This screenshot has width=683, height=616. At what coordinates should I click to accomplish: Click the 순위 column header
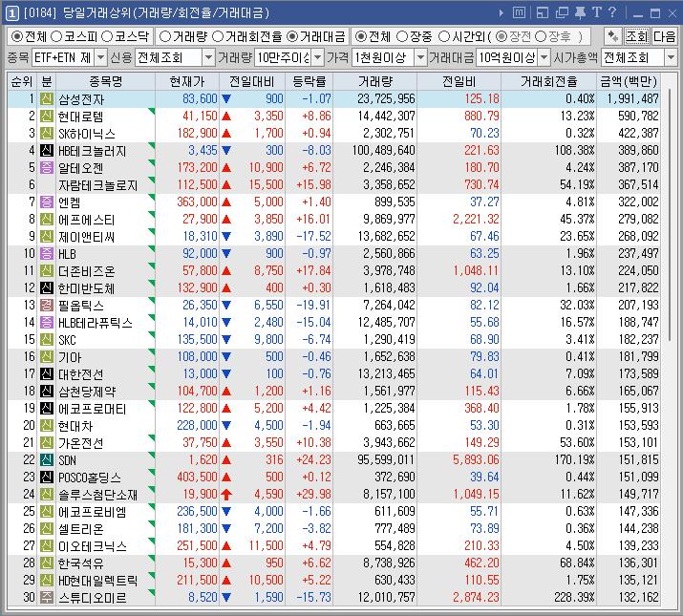pos(22,81)
